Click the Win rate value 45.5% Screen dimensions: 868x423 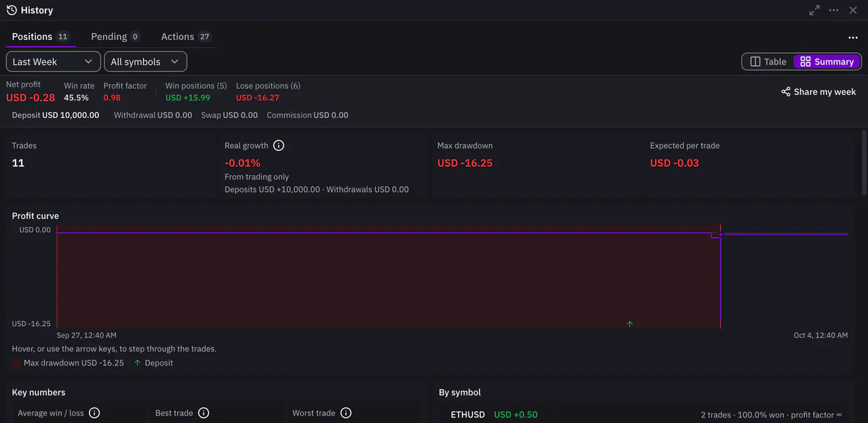pos(76,98)
